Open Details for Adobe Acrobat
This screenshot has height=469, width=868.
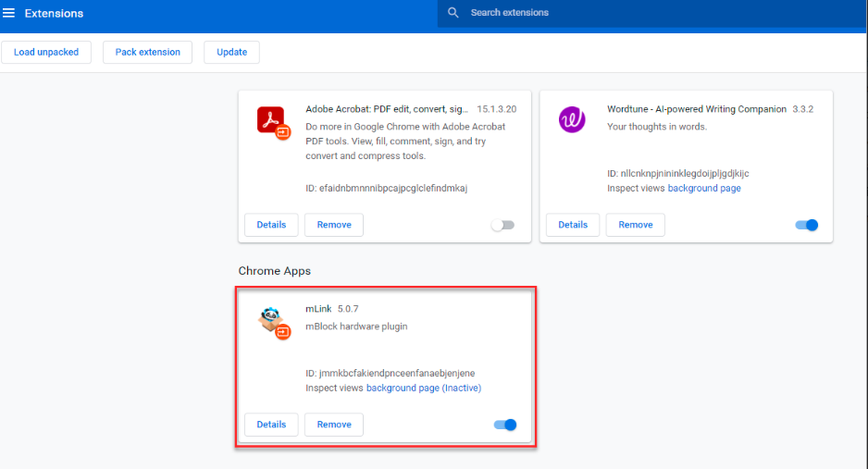271,225
